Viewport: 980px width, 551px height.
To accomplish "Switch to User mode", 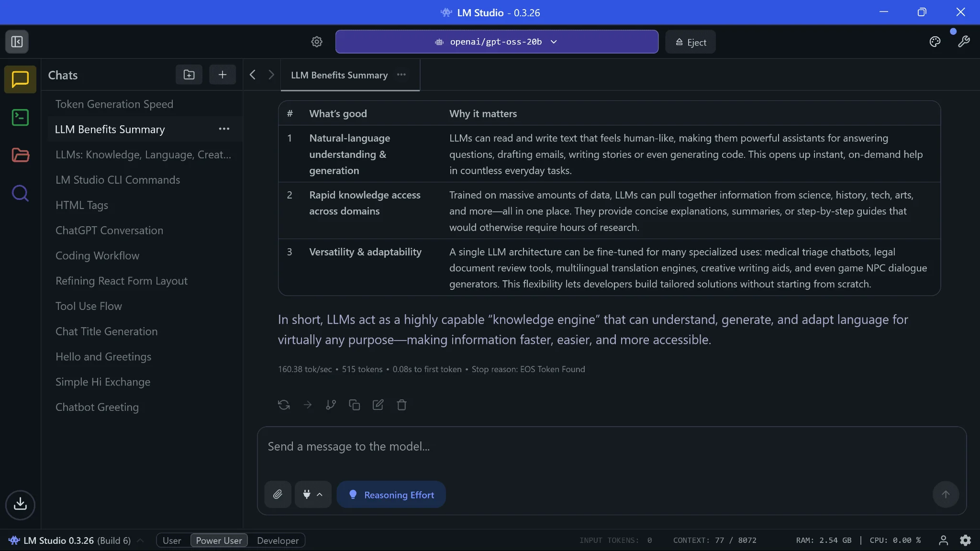I will (x=172, y=540).
